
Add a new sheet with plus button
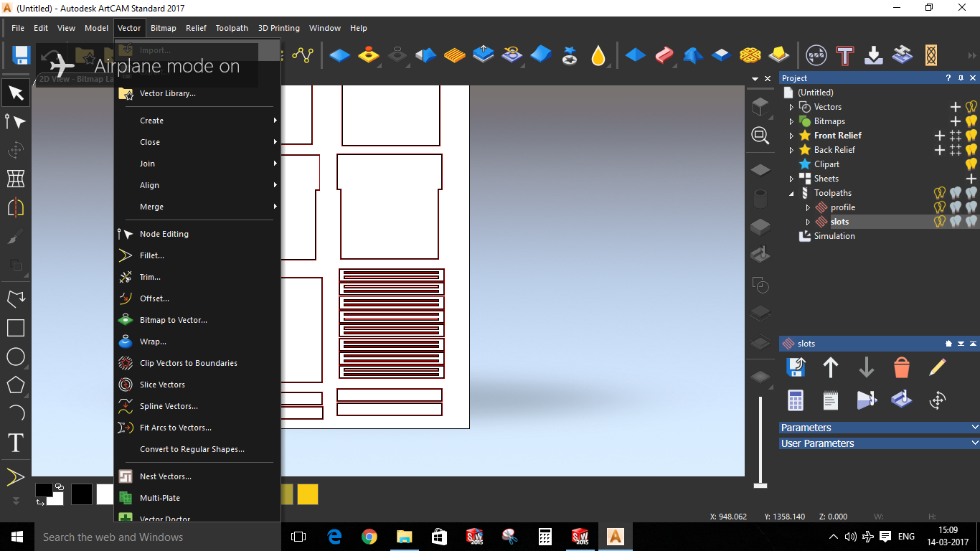[x=971, y=179]
